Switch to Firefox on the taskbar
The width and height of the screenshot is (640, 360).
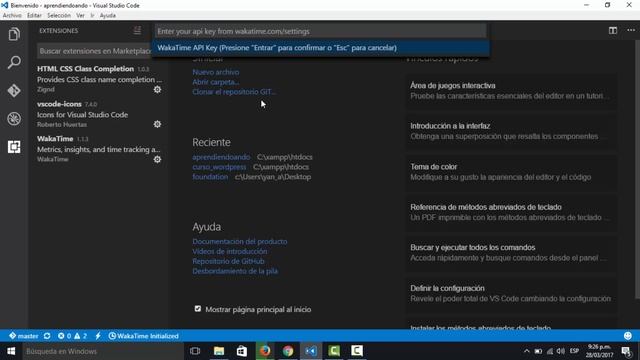[x=265, y=351]
